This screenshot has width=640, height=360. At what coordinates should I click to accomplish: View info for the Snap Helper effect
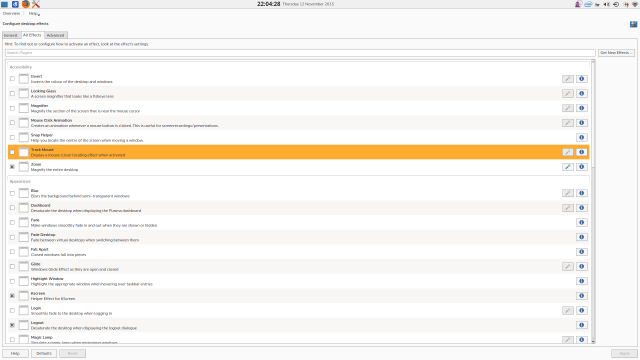(x=582, y=138)
